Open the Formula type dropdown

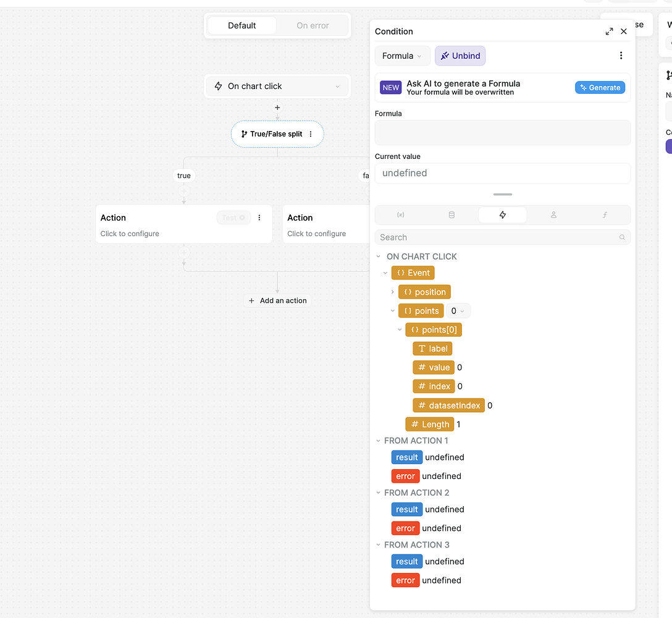[402, 56]
